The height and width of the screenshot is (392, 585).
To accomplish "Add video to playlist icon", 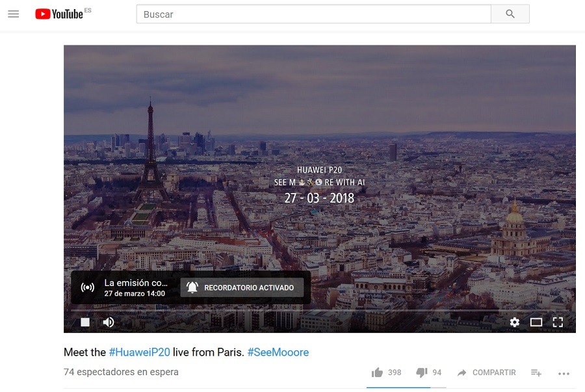I will point(536,372).
